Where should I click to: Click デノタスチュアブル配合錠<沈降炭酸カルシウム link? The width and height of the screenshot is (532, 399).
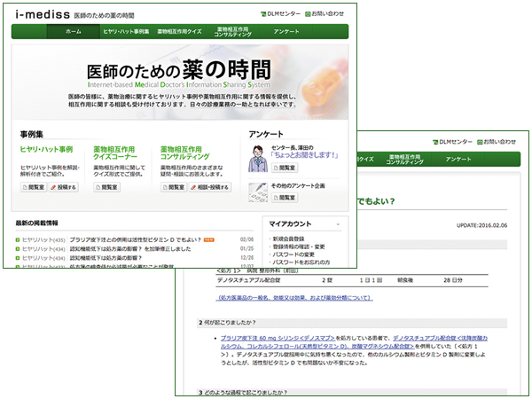354,342
